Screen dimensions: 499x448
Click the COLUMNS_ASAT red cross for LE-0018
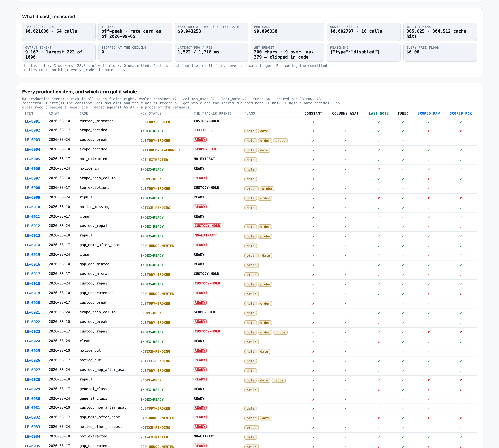(345, 284)
